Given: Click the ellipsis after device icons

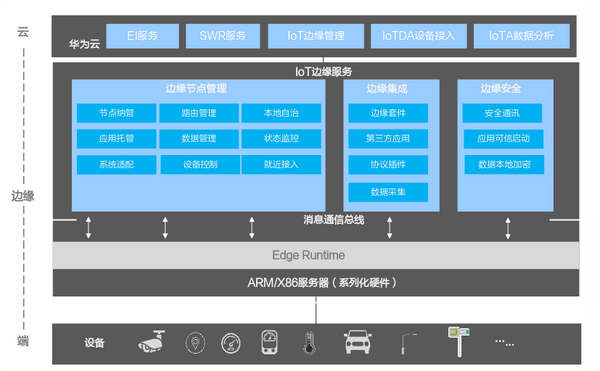Looking at the screenshot, I should click(x=504, y=342).
